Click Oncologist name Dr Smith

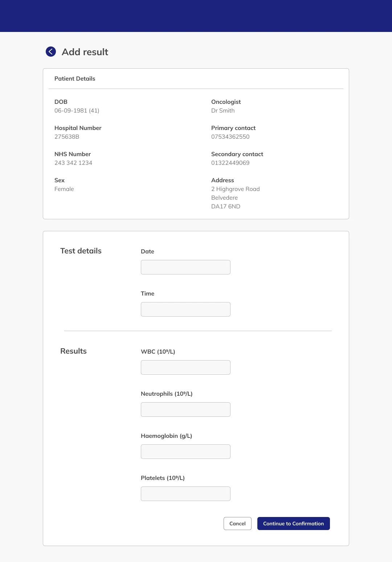(223, 110)
